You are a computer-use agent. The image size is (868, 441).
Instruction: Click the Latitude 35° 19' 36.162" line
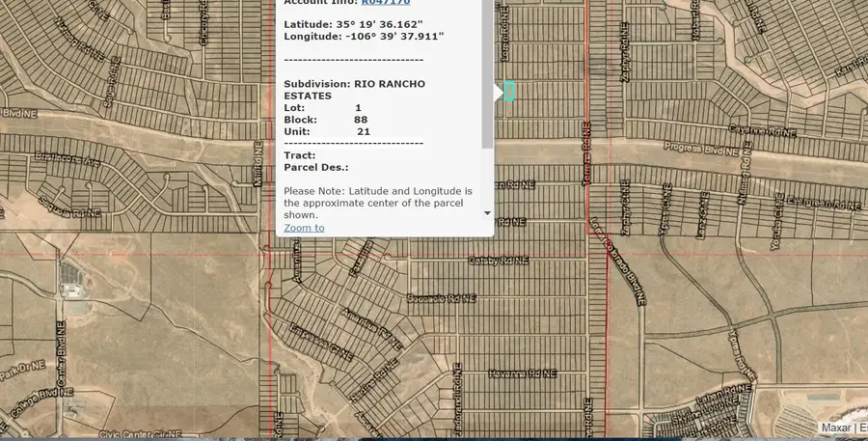pyautogui.click(x=353, y=24)
